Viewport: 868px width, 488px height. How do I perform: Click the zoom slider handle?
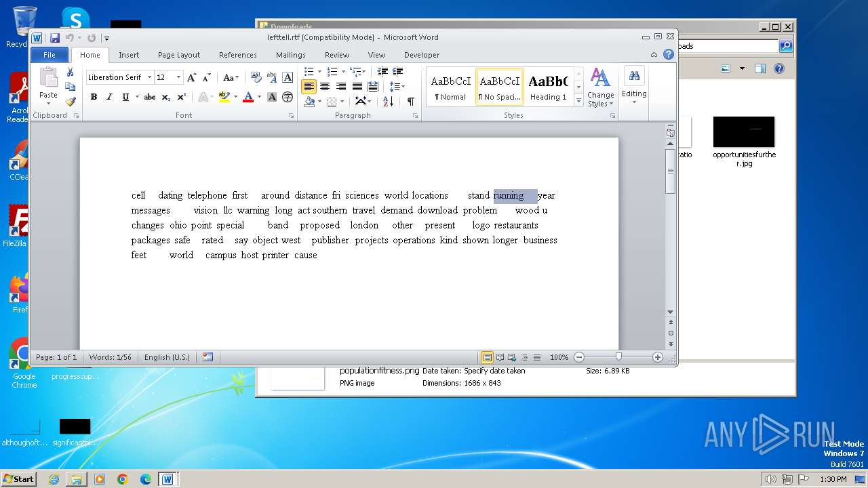point(618,357)
